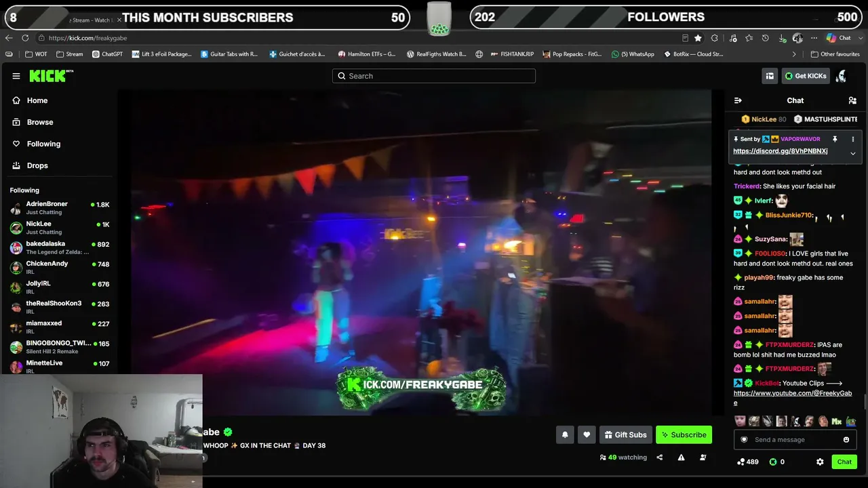Go to the Kick logo homepage
The width and height of the screenshot is (868, 488).
tap(51, 76)
